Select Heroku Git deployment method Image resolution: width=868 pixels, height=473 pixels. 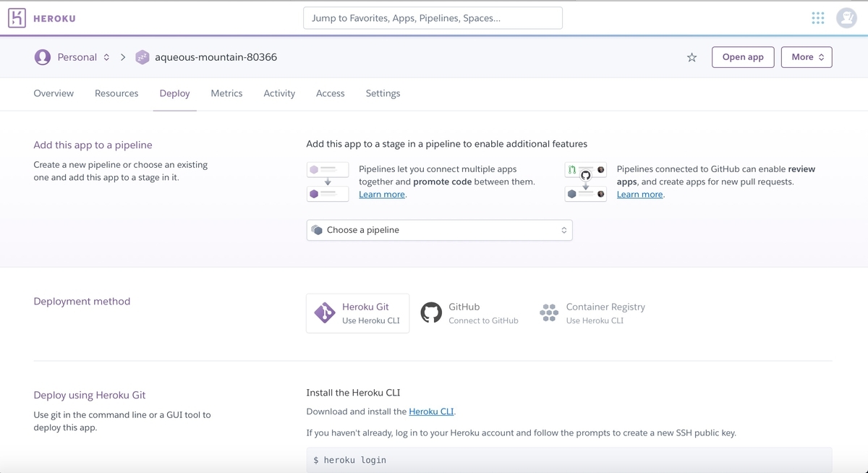point(357,313)
